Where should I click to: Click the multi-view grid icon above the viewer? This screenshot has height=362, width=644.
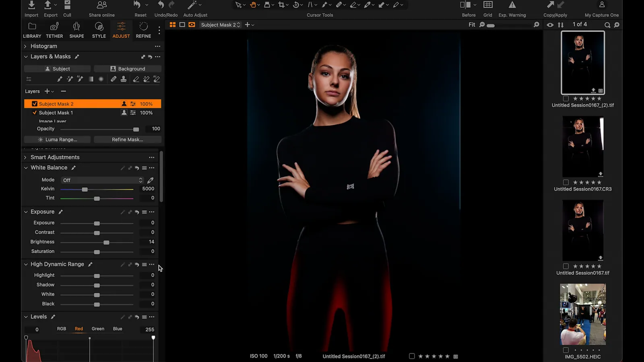click(x=173, y=25)
